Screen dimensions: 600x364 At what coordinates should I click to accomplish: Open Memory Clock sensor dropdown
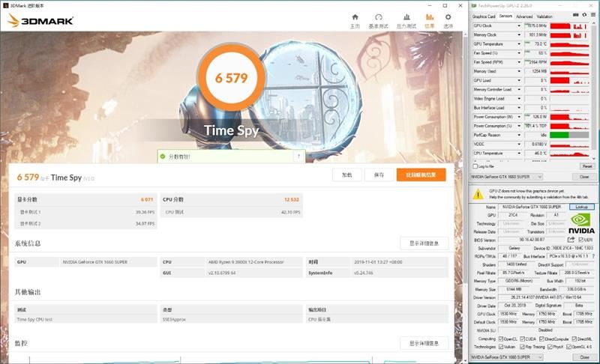click(x=519, y=35)
